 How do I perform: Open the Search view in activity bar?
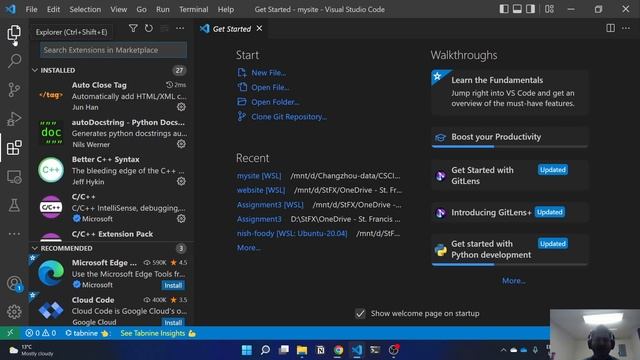coord(14,61)
